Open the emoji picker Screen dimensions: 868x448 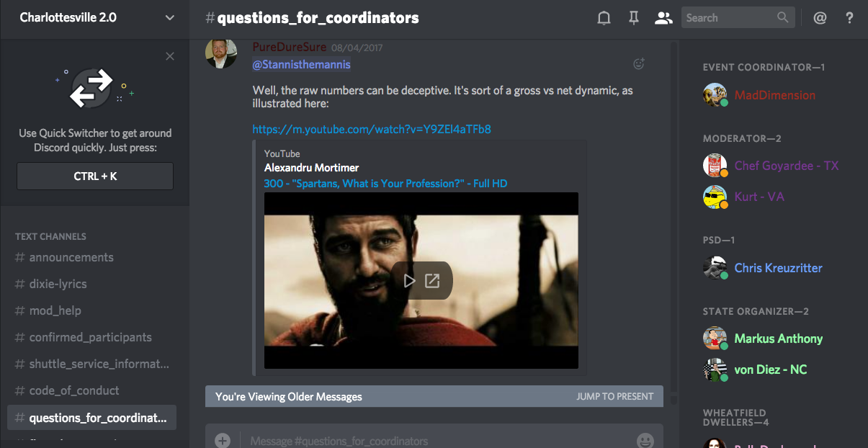click(x=645, y=440)
